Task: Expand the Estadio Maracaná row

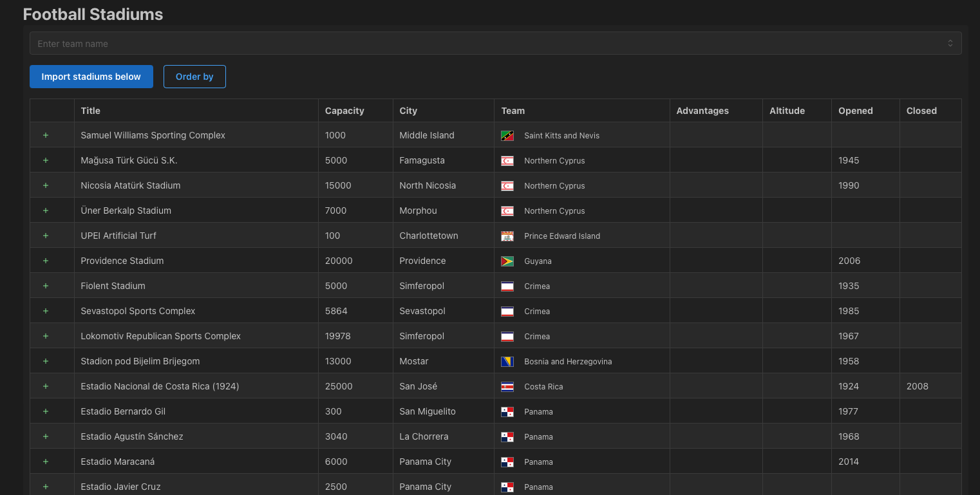Action: click(x=46, y=462)
